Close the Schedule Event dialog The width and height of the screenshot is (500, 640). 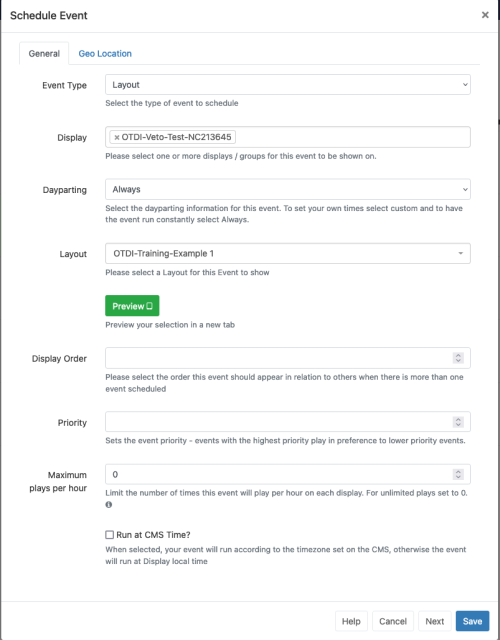coord(485,15)
